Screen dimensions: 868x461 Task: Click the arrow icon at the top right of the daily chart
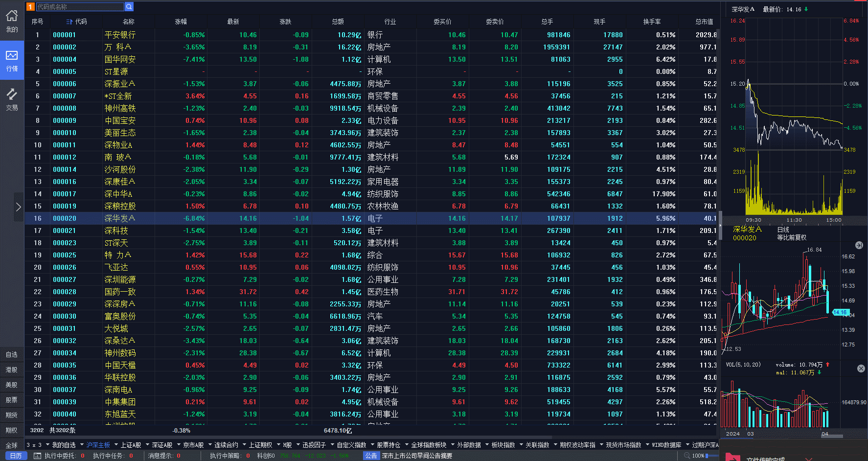(x=859, y=245)
